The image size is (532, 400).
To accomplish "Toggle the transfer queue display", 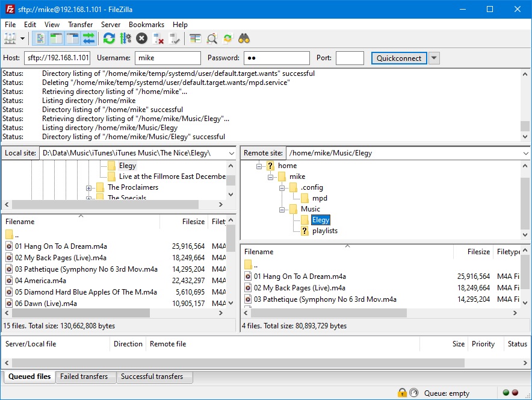I will click(89, 39).
